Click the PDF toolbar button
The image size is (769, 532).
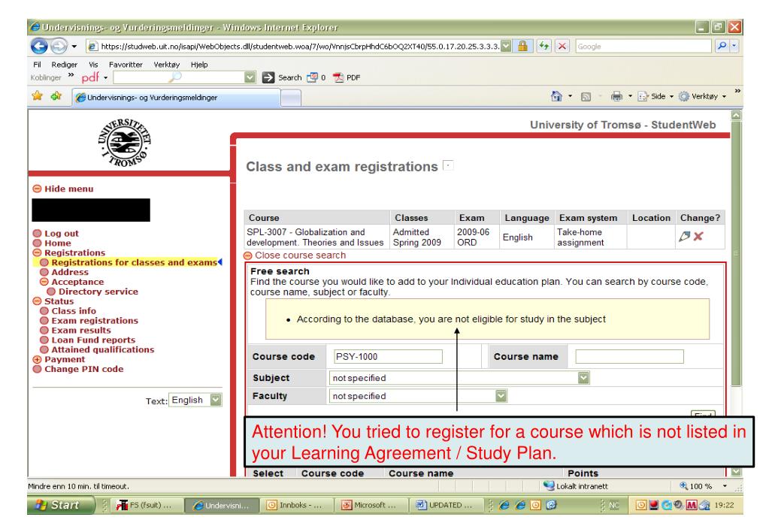click(x=347, y=77)
